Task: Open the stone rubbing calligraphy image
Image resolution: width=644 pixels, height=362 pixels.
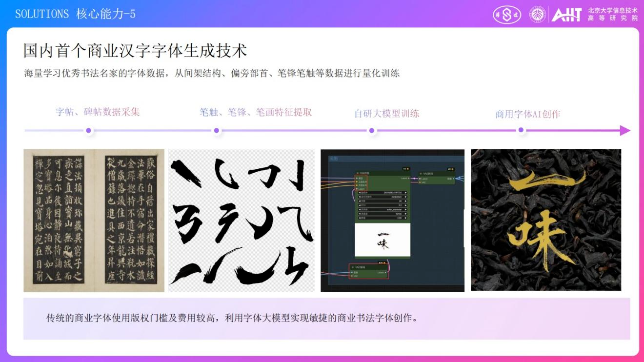Action: [x=94, y=221]
